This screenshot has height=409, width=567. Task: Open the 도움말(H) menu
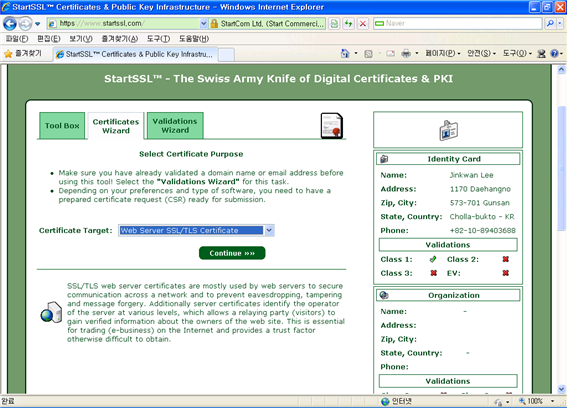pos(194,39)
